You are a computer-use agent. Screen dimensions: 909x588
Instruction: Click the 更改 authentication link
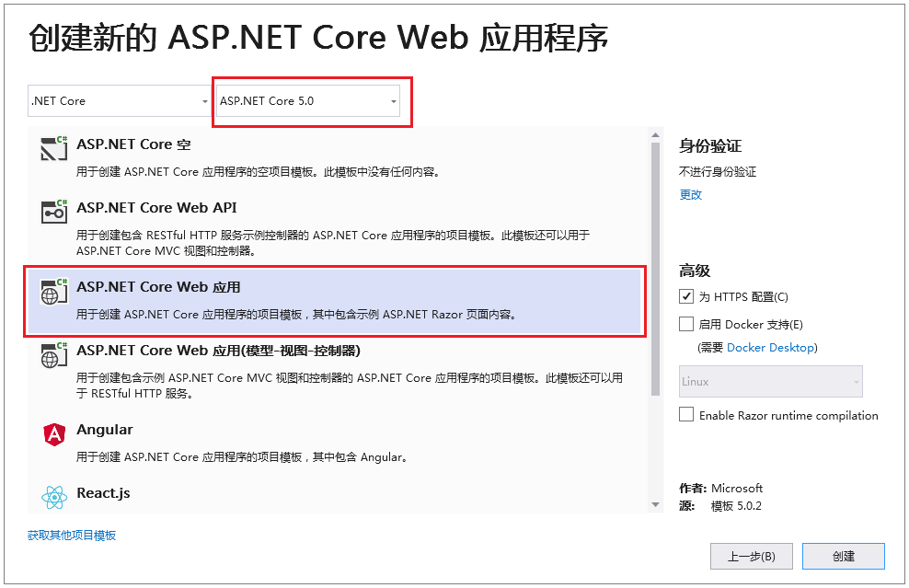point(690,195)
